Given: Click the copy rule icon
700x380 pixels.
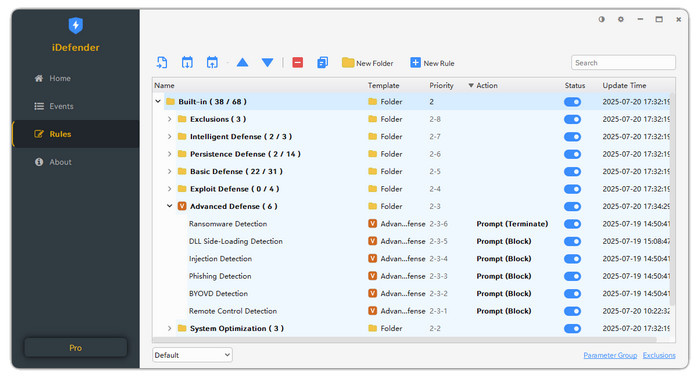Looking at the screenshot, I should pyautogui.click(x=322, y=63).
